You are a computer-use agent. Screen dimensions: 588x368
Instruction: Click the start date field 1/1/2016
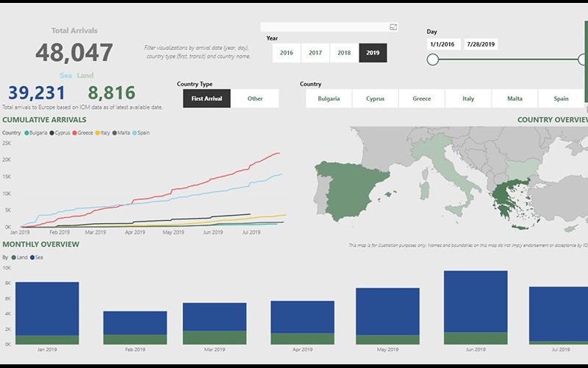444,44
